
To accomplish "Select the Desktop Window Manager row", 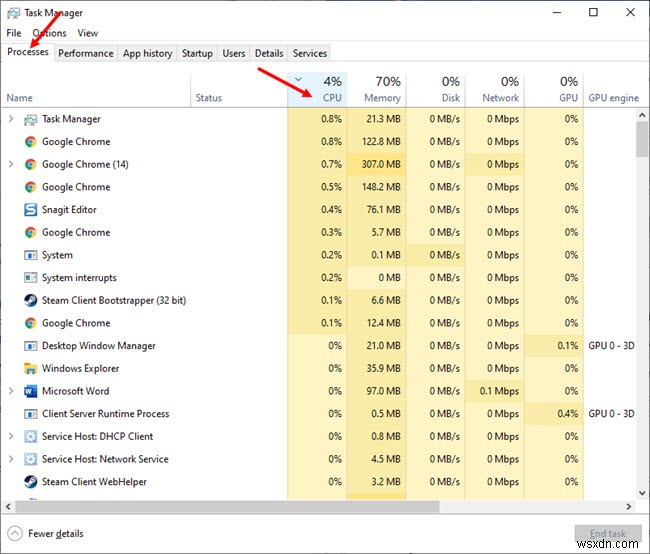I will [319, 346].
